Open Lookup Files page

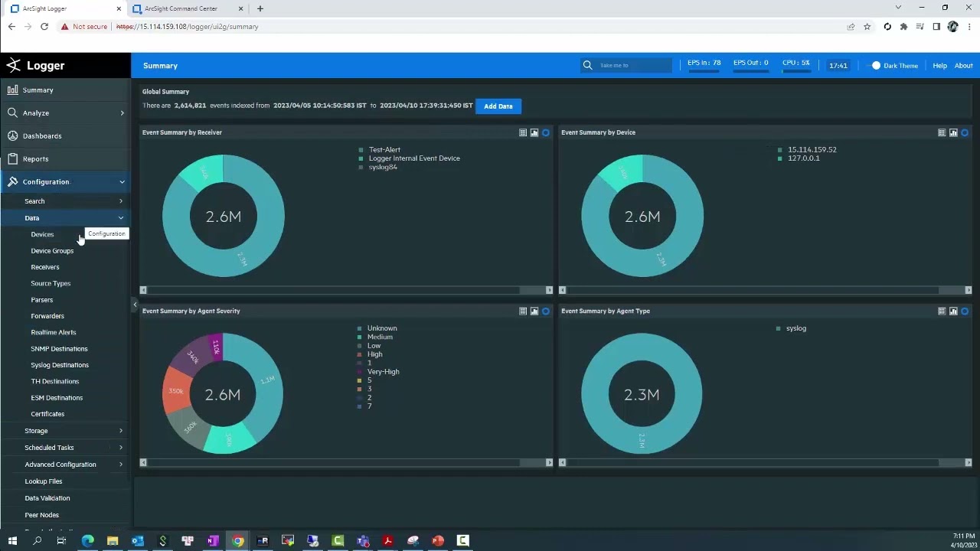pos(44,481)
